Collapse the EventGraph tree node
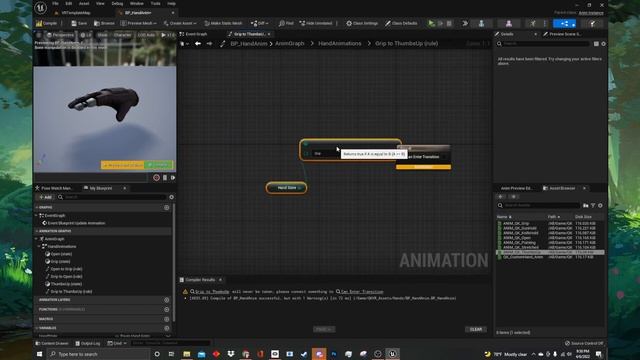This screenshot has height=360, width=640. tap(36, 216)
